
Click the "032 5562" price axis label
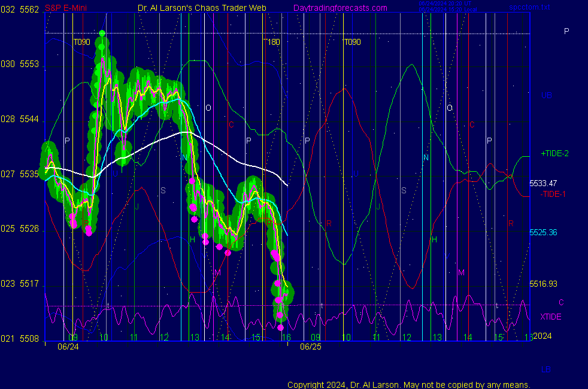pyautogui.click(x=20, y=10)
